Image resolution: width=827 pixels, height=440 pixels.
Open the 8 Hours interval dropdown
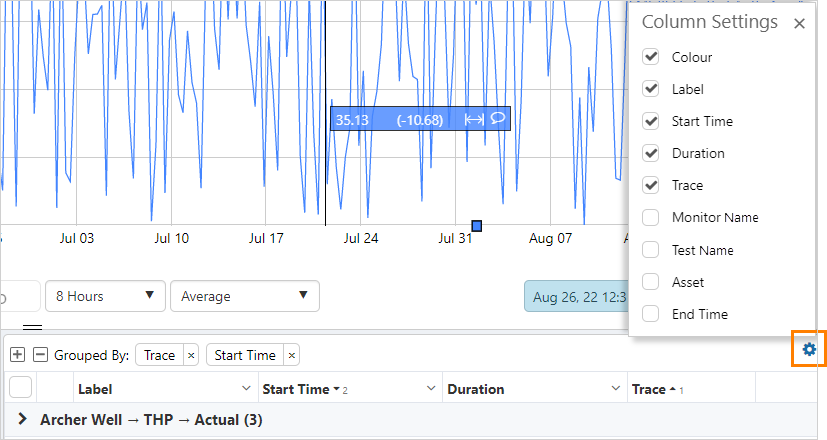point(105,296)
